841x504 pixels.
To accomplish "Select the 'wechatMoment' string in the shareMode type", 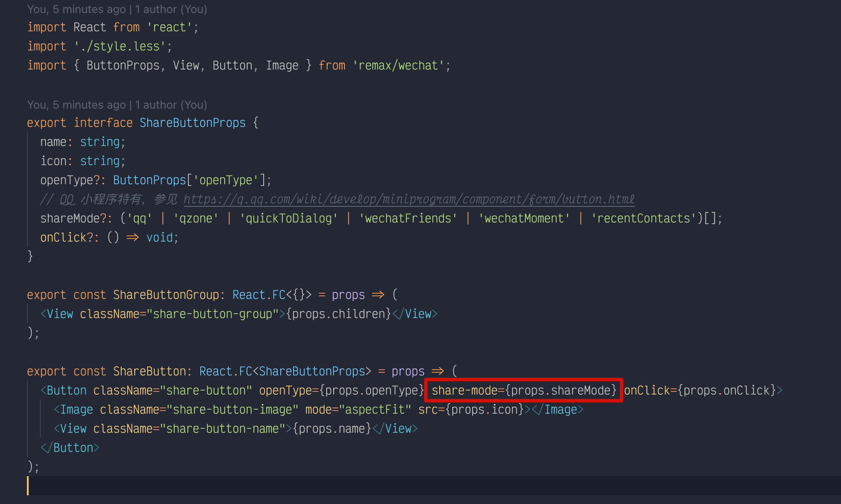I will 524,218.
